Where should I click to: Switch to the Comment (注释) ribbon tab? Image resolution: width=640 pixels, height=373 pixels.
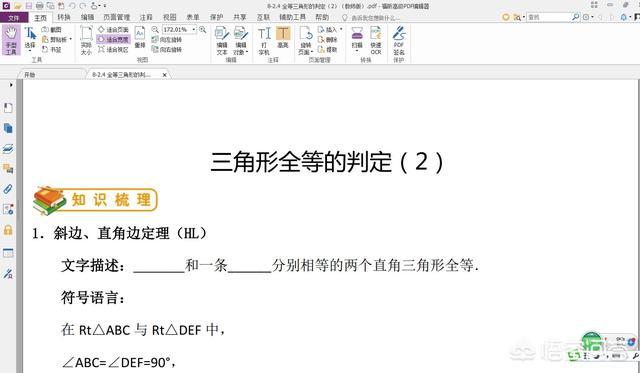point(146,17)
